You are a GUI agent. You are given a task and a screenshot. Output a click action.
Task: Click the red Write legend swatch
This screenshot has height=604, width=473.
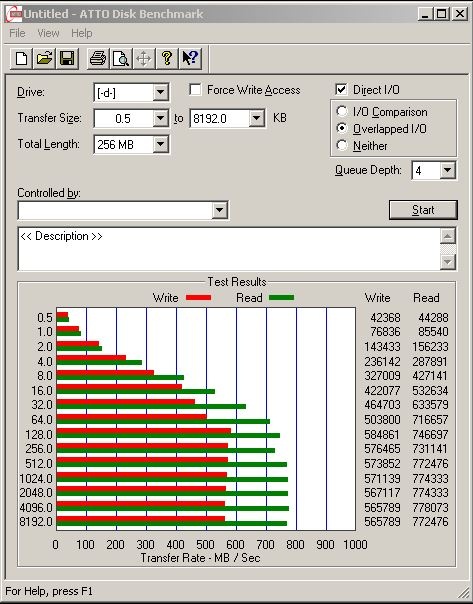(x=198, y=297)
